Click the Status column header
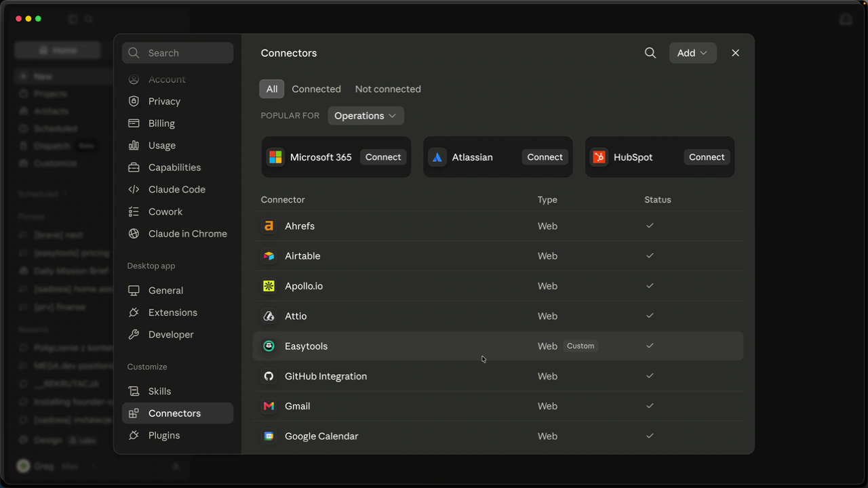Screen dimensions: 868x488 658,199
